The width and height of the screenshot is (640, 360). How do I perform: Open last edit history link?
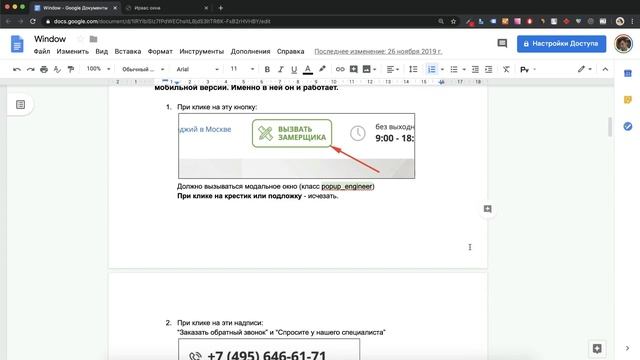pos(378,51)
